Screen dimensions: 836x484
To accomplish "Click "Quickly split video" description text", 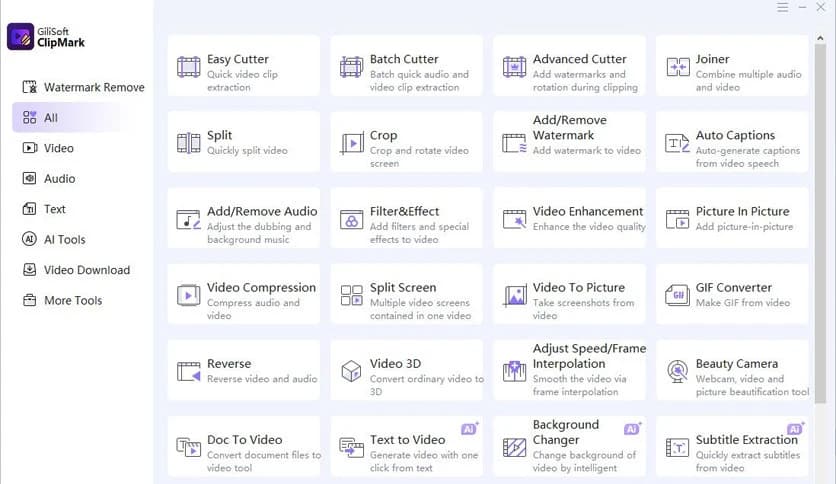I will (x=247, y=151).
